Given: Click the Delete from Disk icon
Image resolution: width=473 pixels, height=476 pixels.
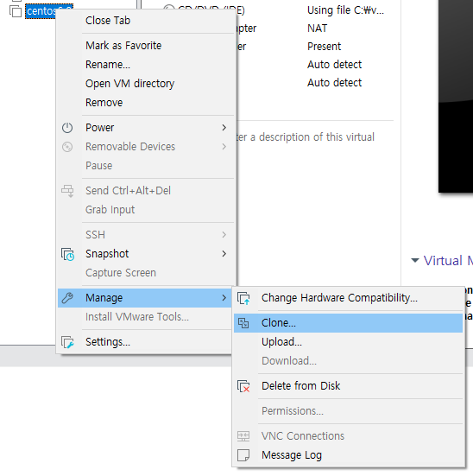Looking at the screenshot, I should tap(243, 386).
